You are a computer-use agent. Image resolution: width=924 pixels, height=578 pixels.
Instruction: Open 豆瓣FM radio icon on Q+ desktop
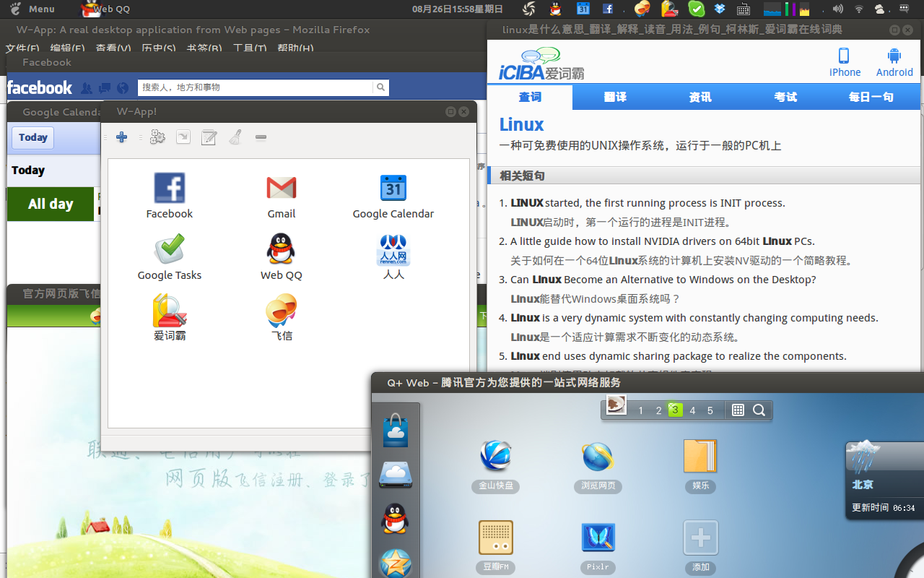[496, 538]
